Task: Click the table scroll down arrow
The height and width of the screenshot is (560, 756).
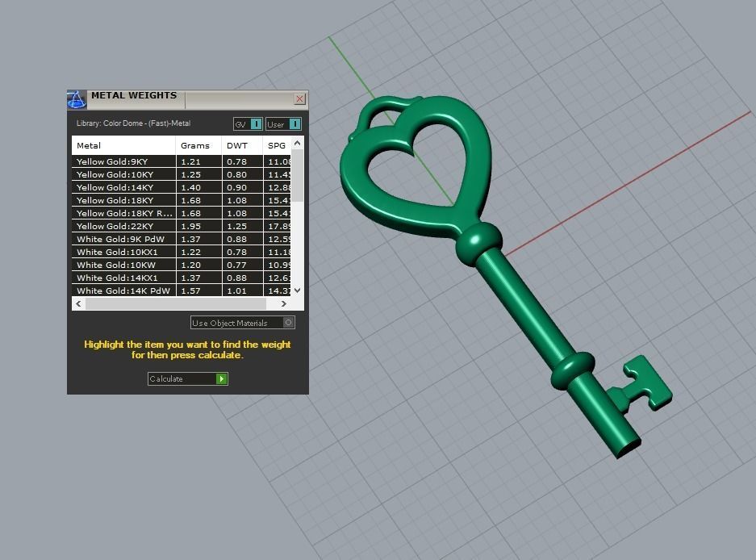Action: pos(298,290)
